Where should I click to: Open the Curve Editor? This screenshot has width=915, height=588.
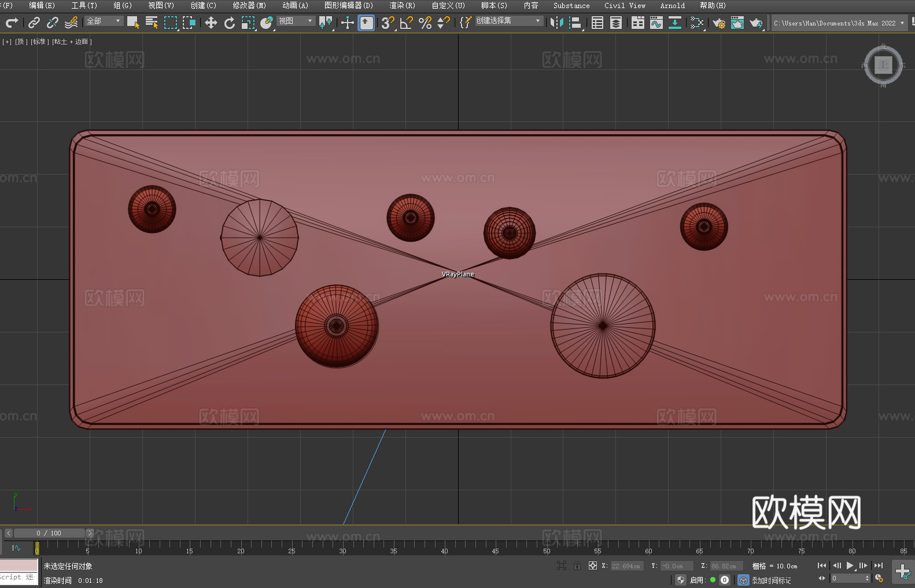(656, 23)
